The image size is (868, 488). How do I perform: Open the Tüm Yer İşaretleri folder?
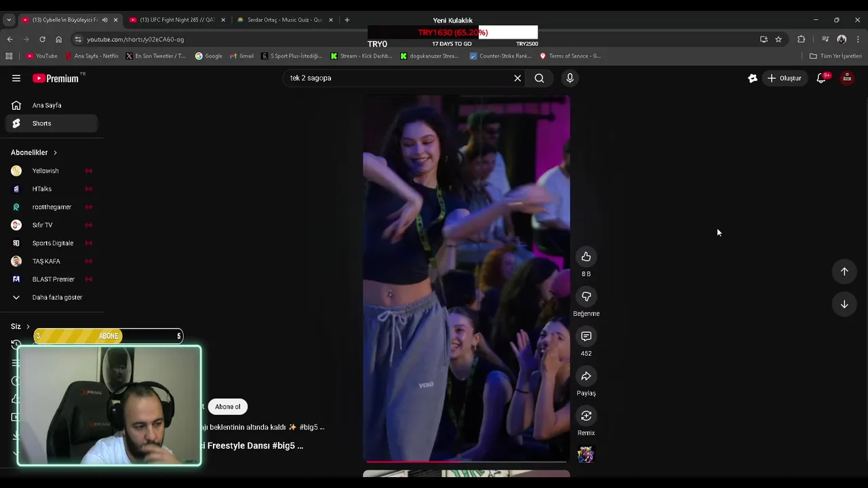(835, 56)
